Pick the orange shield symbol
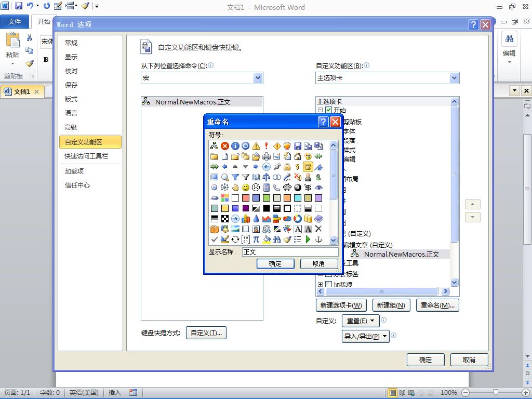 point(287,146)
